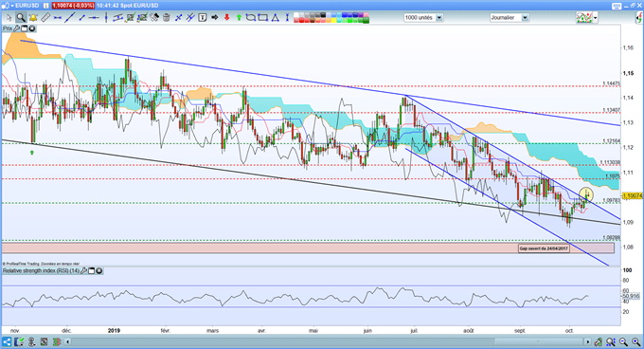The image size is (644, 349).
Task: Pick the yellow color swatch
Action: tap(334, 20)
